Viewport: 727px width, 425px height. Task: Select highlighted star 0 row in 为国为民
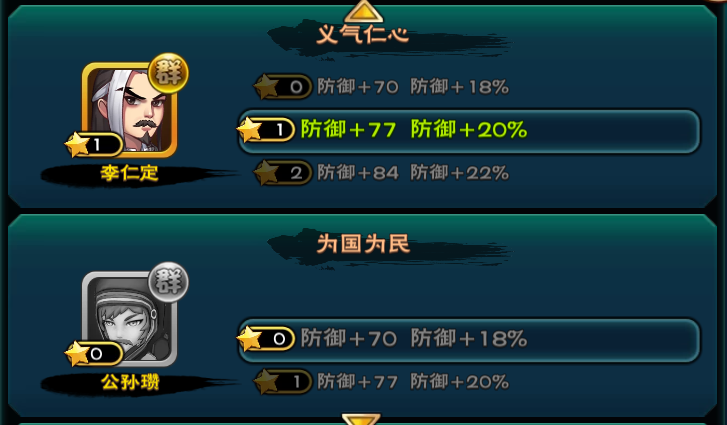[x=469, y=339]
